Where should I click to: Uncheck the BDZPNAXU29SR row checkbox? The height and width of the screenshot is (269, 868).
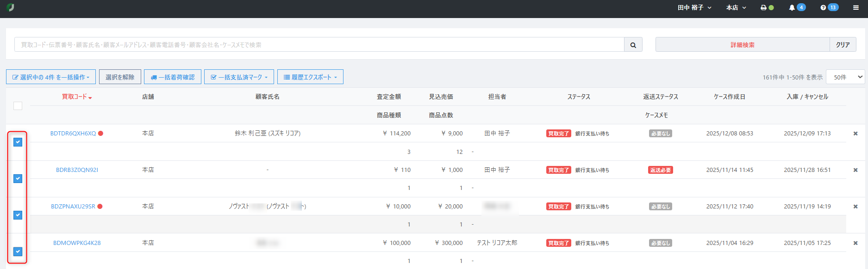click(18, 215)
